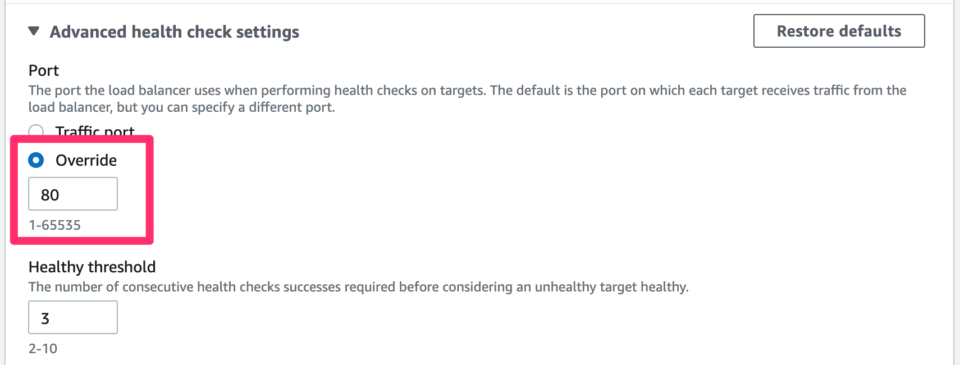Place cursor after 80 in port box
Viewport: 960px width, 365px height.
coord(60,195)
